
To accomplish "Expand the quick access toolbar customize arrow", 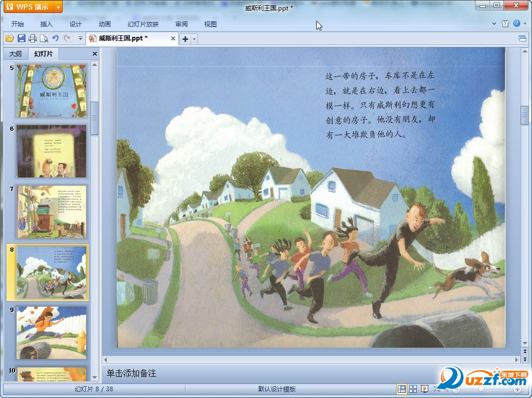I will click(80, 38).
